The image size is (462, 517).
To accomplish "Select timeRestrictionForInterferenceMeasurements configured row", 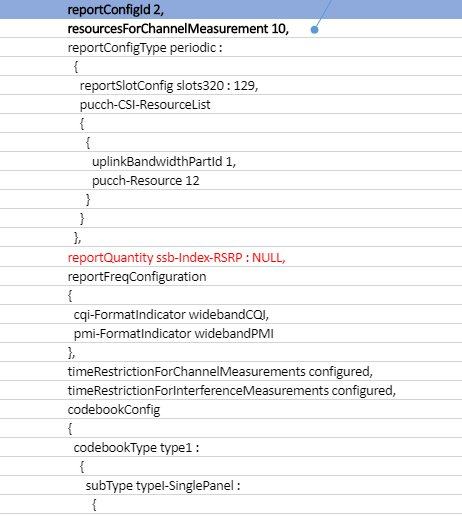I will click(x=232, y=390).
